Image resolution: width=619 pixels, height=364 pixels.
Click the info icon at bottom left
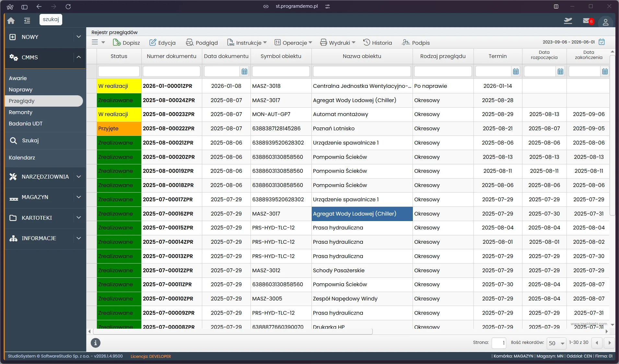(x=95, y=343)
